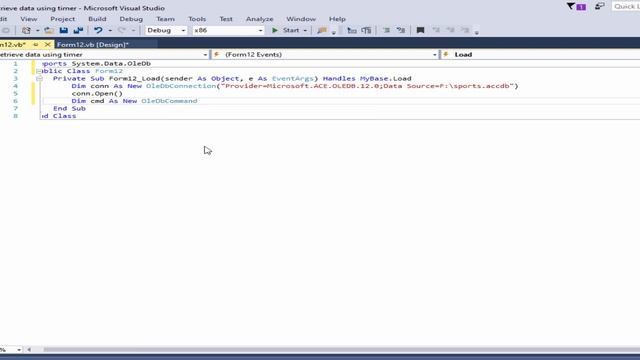Click the 'End Sub' code line
The height and width of the screenshot is (360, 640).
(69, 109)
